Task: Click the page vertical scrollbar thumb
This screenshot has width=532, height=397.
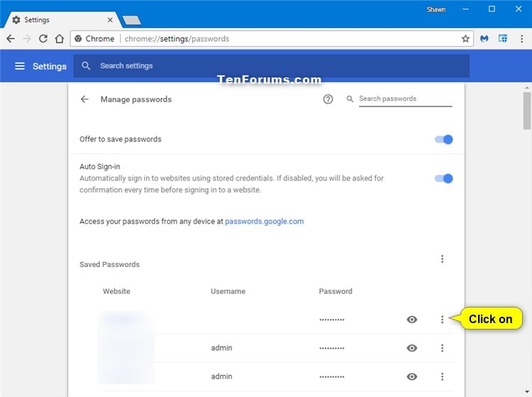Action: point(527,110)
